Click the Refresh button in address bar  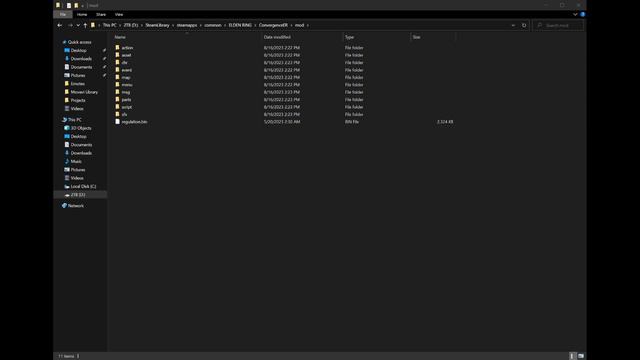524,25
